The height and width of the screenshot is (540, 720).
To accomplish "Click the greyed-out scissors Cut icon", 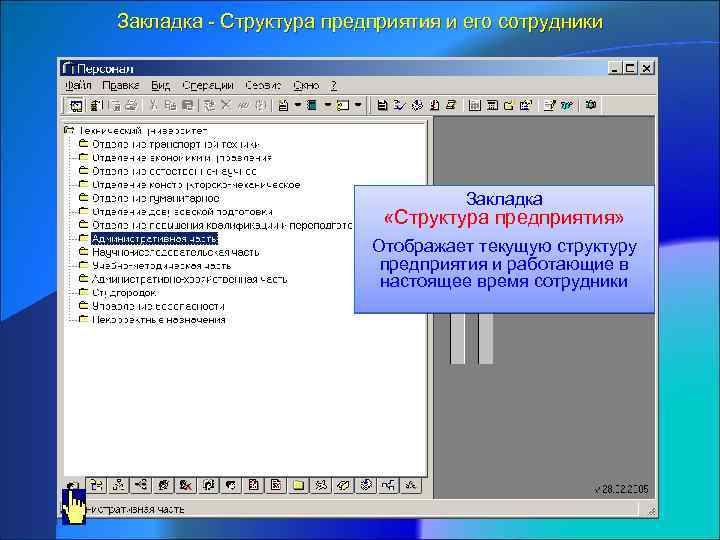I will pos(153,105).
